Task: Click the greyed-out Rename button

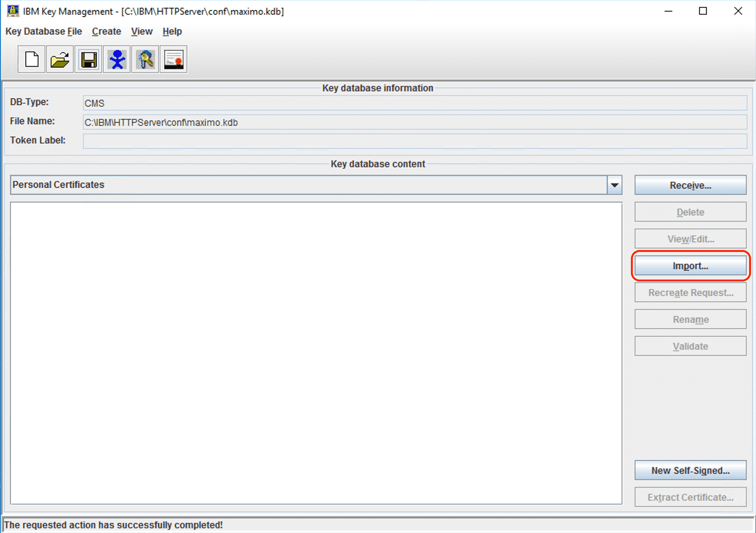Action: point(690,319)
